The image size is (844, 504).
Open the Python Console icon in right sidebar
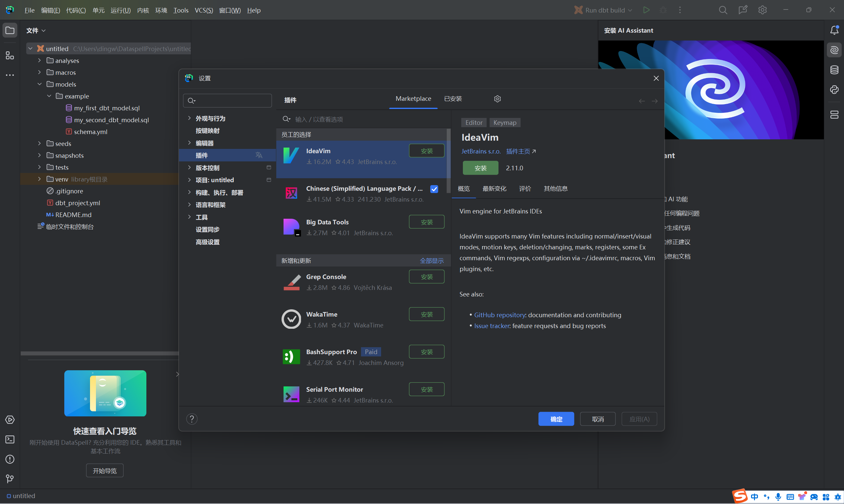click(834, 90)
